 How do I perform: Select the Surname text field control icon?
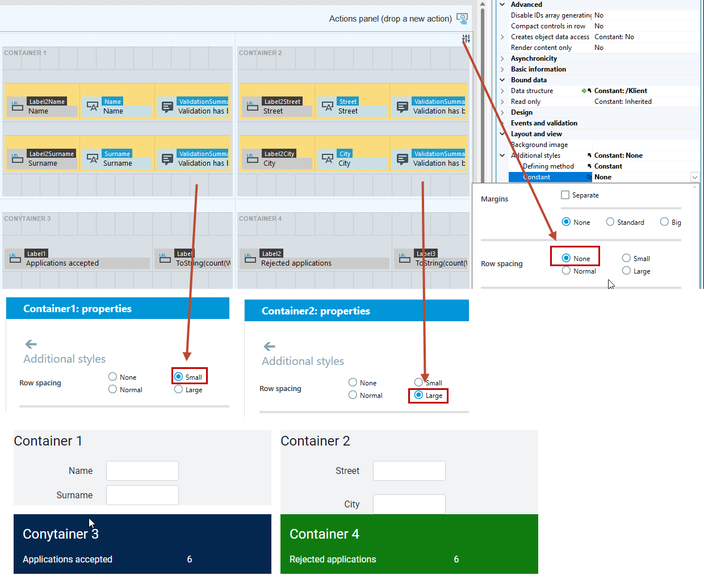pyautogui.click(x=92, y=158)
